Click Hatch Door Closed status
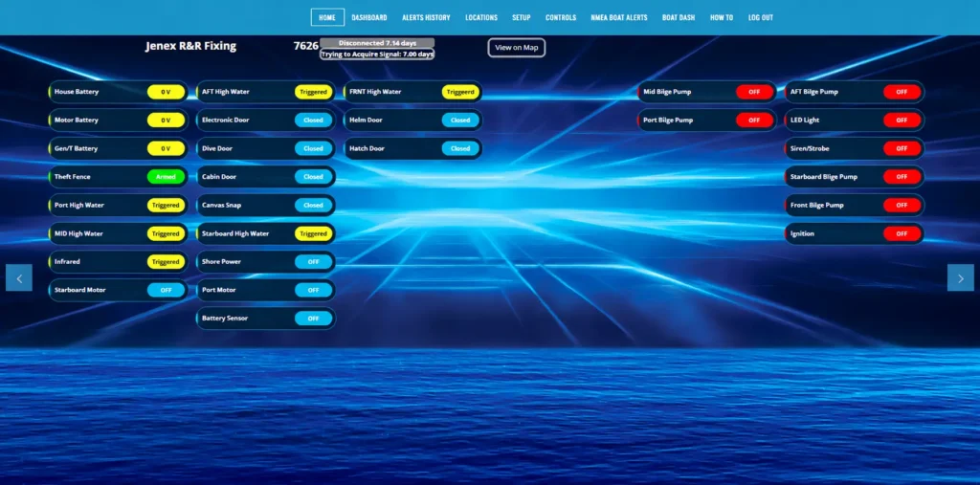Image resolution: width=980 pixels, height=485 pixels. (x=461, y=148)
